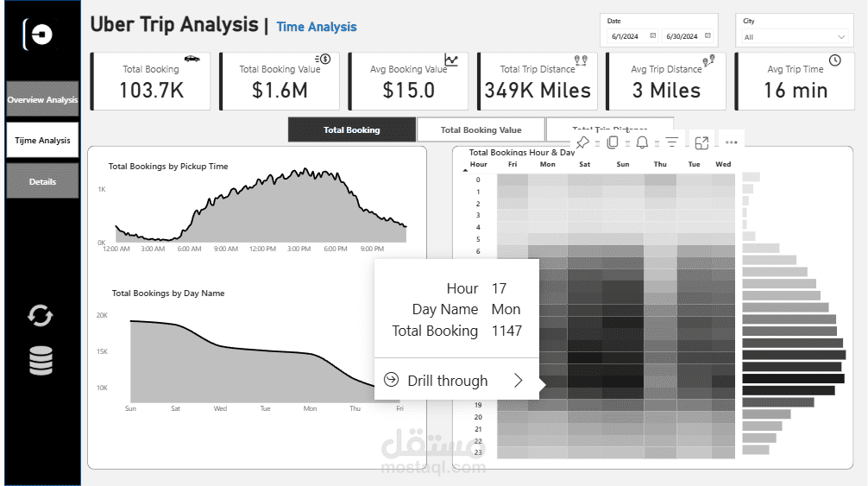Click the map pins icon on Total Trip Distance card
This screenshot has width=868, height=486.
click(581, 60)
